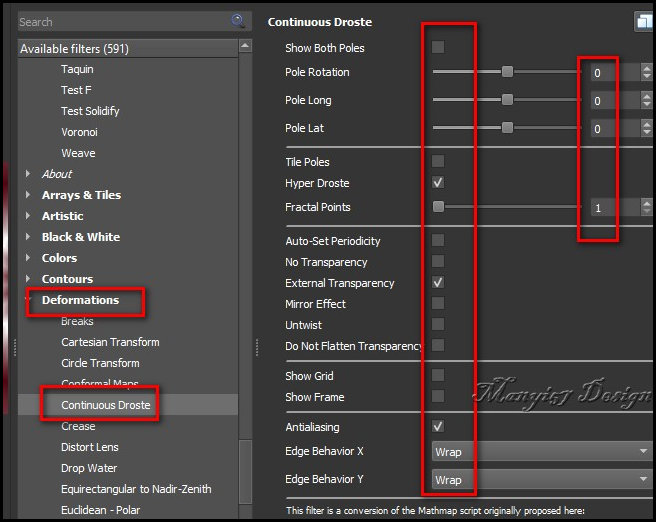656x522 pixels.
Task: Click the Pole Long slider handle
Action: click(507, 100)
